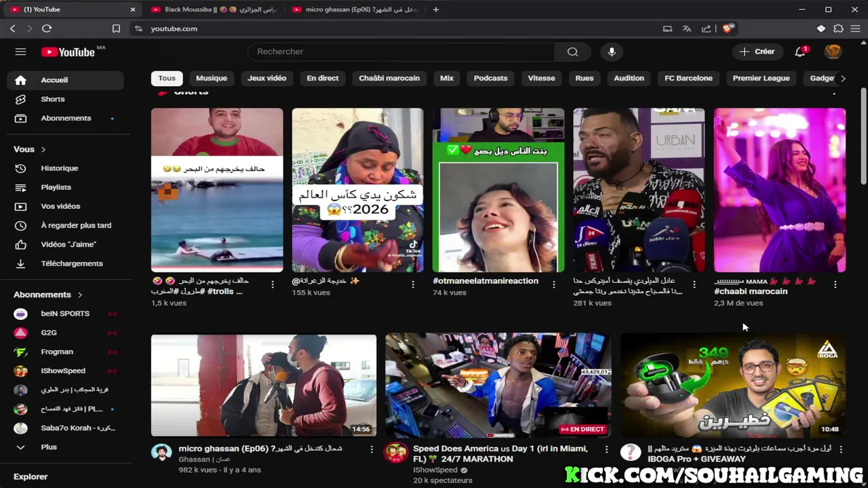868x488 pixels.
Task: Click the Rechercher search field
Action: [401, 52]
